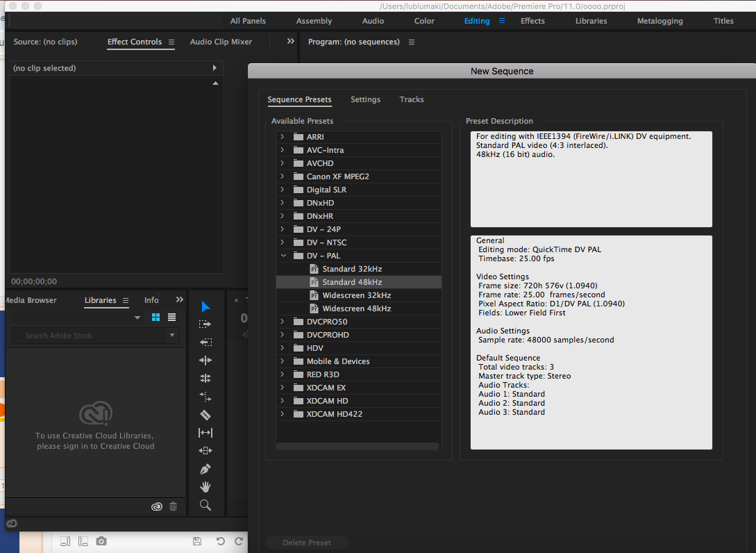Viewport: 756px width, 553px height.
Task: Select the Standard 48kHz preset
Action: pyautogui.click(x=359, y=282)
